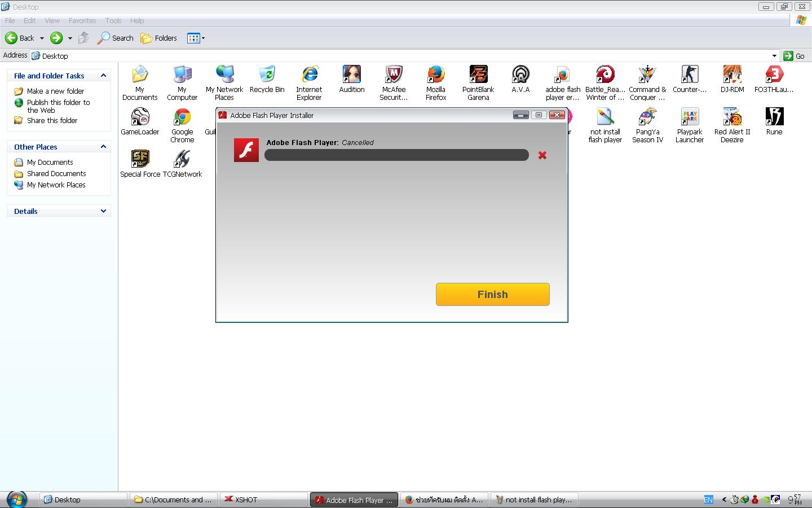Expand the Address bar dropdown arrow
This screenshot has height=508, width=812.
(774, 55)
